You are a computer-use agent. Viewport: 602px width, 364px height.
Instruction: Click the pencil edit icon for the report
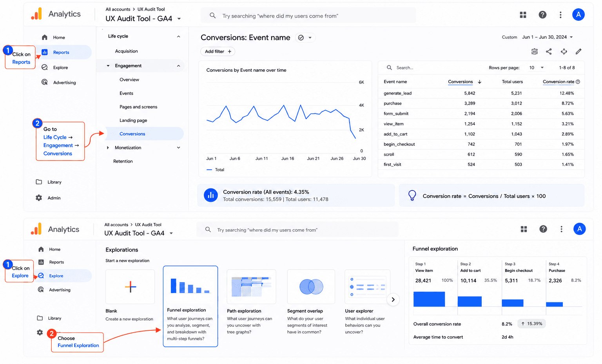pyautogui.click(x=578, y=51)
